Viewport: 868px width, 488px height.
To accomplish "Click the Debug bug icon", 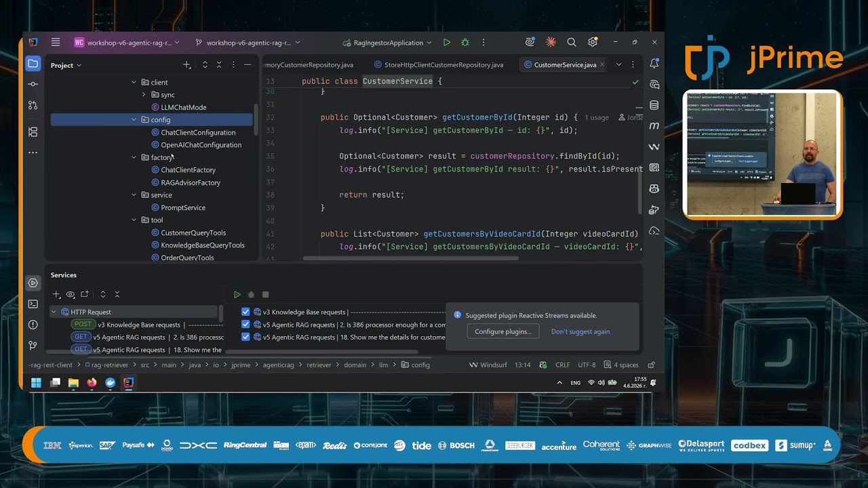I will (x=465, y=42).
